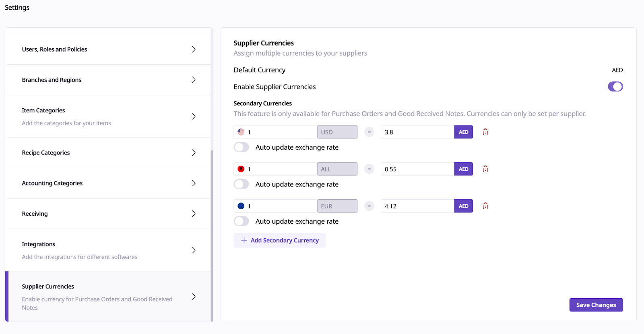The height and width of the screenshot is (334, 644).
Task: Click the equals icon in the USD row
Action: 369,132
